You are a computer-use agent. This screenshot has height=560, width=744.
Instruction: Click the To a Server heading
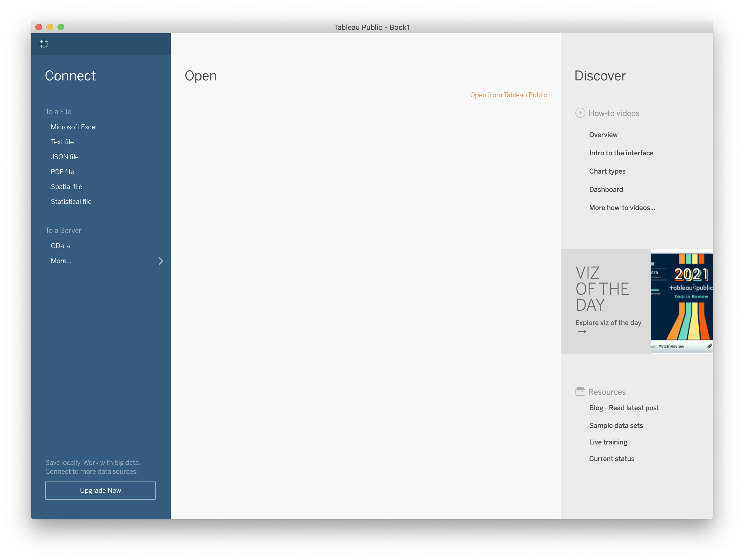(63, 231)
